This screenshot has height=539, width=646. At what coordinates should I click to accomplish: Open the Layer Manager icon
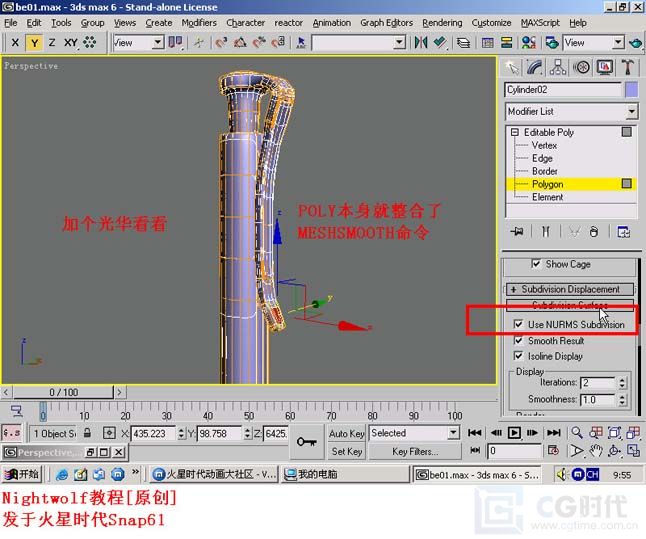point(463,42)
